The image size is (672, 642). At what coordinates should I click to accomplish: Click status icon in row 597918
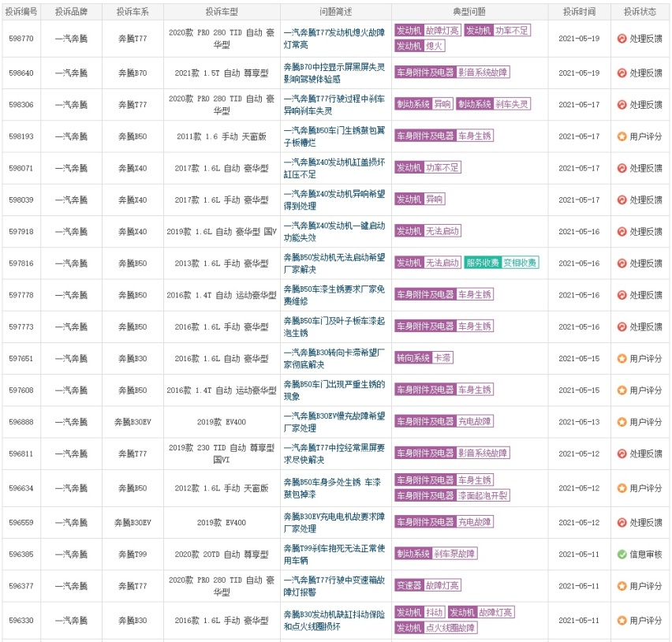click(x=622, y=231)
